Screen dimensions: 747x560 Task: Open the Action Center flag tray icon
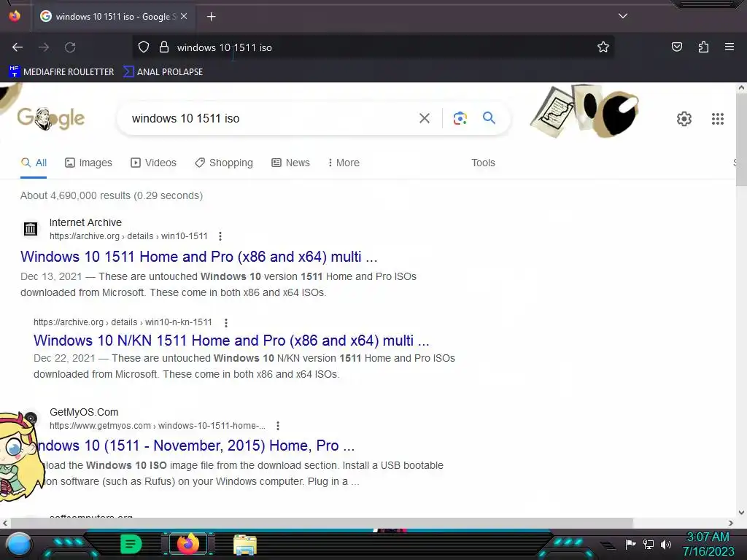(x=630, y=544)
